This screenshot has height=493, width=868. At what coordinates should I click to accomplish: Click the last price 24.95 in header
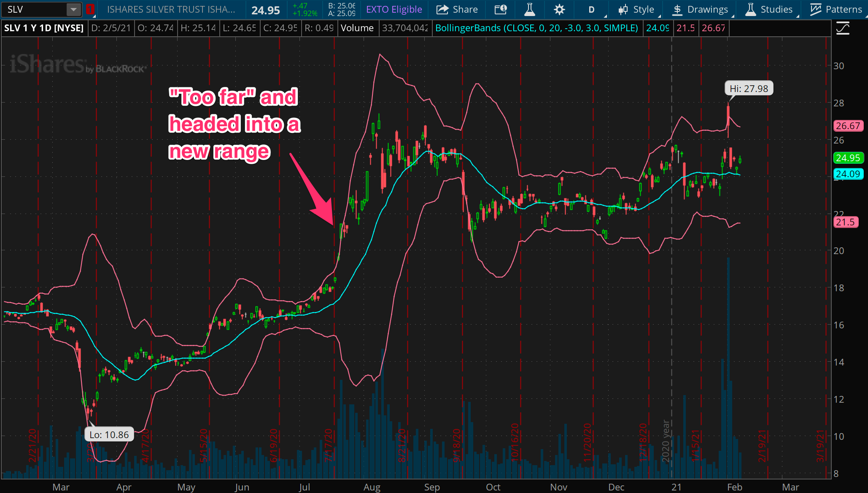point(265,10)
